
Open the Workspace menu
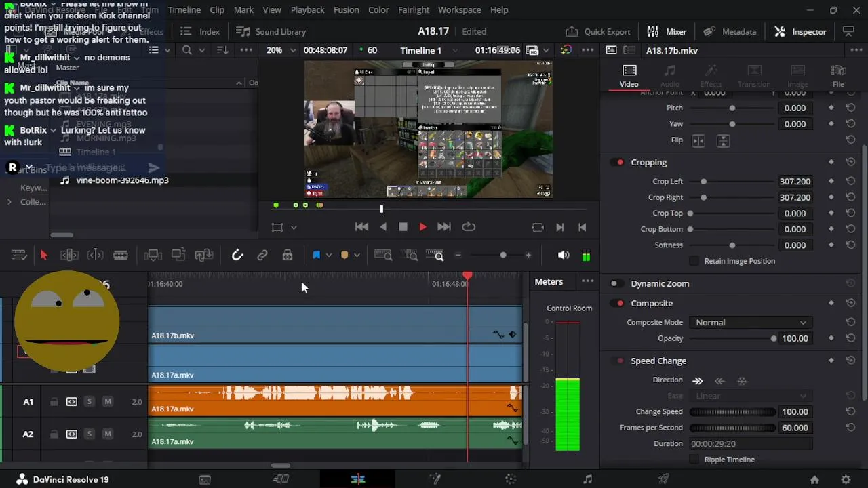point(459,9)
